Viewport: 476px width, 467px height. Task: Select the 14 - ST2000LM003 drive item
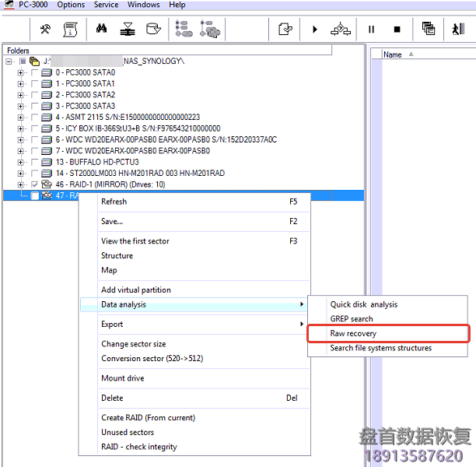(139, 174)
